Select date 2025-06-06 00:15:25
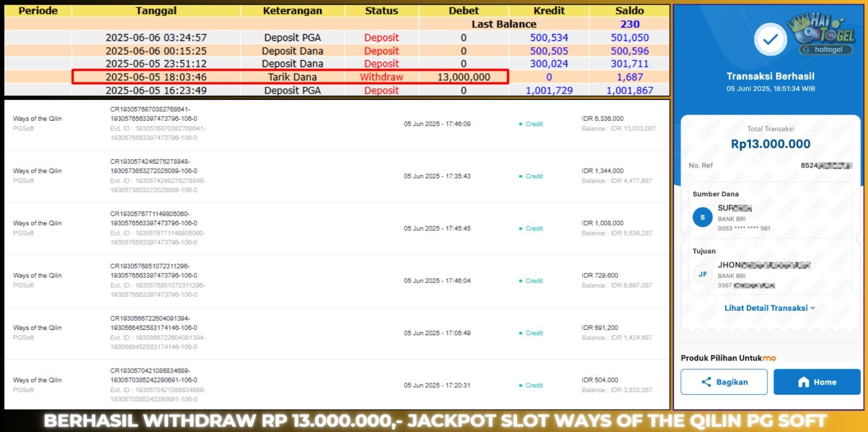 click(156, 51)
